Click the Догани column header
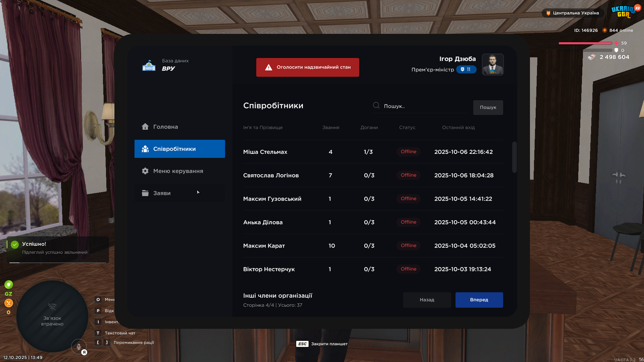644x362 pixels. click(x=369, y=128)
